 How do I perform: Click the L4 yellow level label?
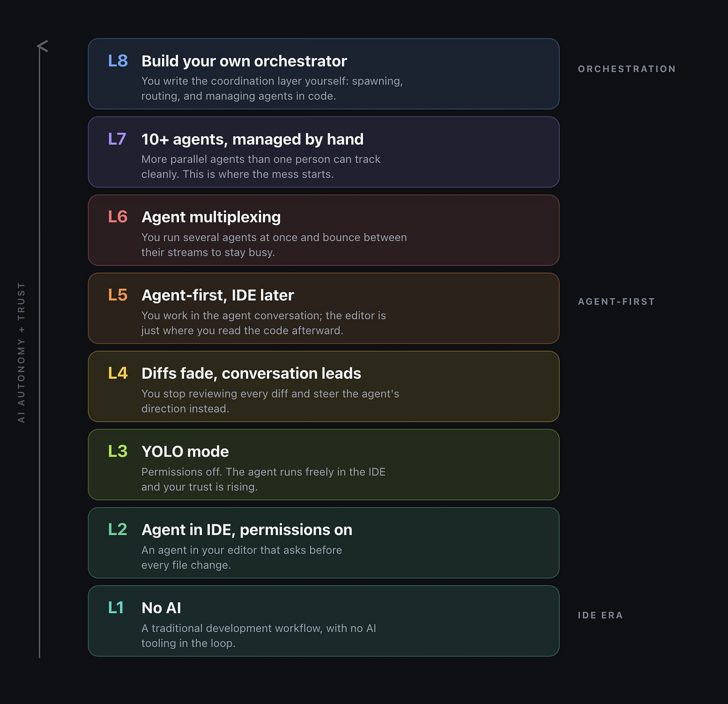[x=118, y=373]
